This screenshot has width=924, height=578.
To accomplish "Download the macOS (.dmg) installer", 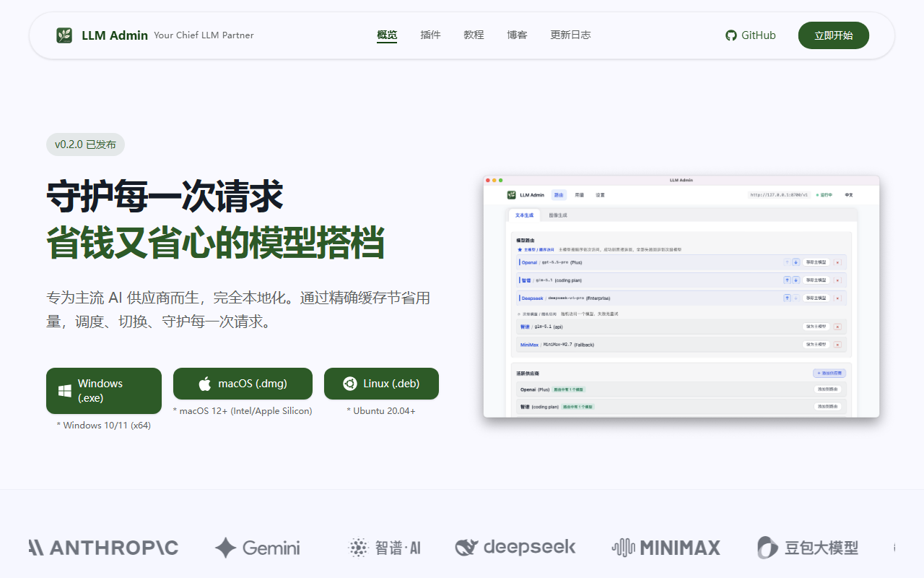I will pos(243,384).
